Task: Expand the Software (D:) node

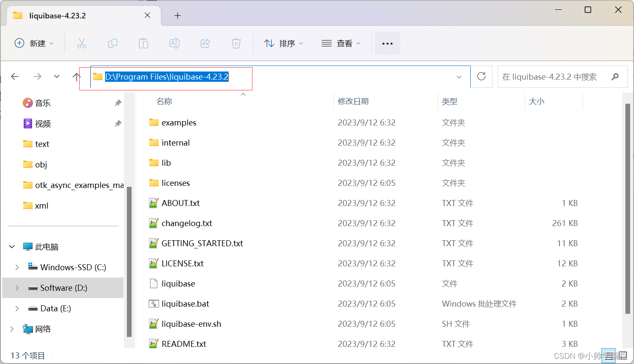Action: pos(17,288)
